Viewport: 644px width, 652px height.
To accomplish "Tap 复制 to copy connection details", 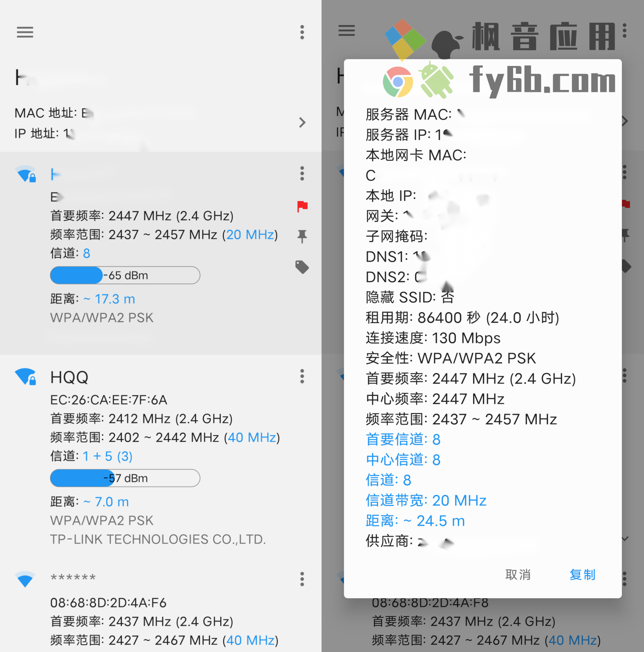I will (583, 575).
